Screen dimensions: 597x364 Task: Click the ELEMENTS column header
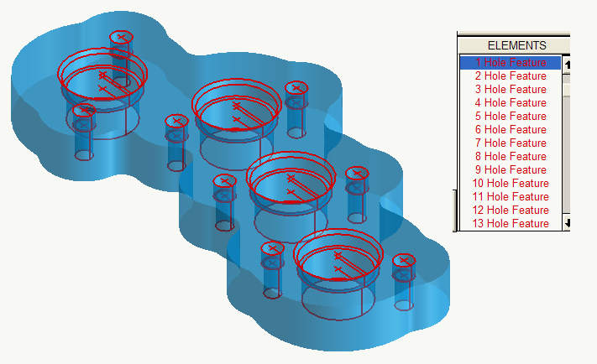(515, 45)
